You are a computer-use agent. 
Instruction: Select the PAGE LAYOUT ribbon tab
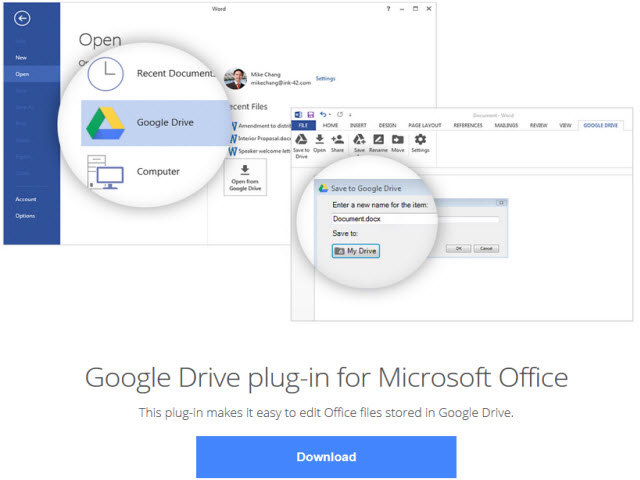(x=426, y=125)
